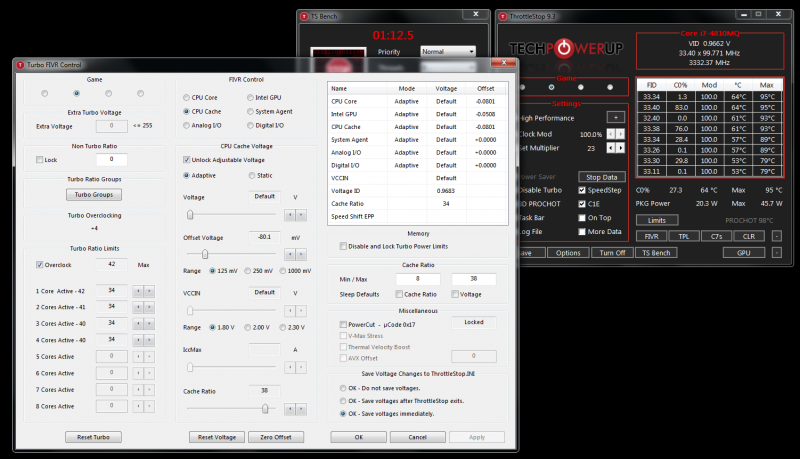Enable PowerCut checkbox
800x459 pixels.
tap(343, 324)
